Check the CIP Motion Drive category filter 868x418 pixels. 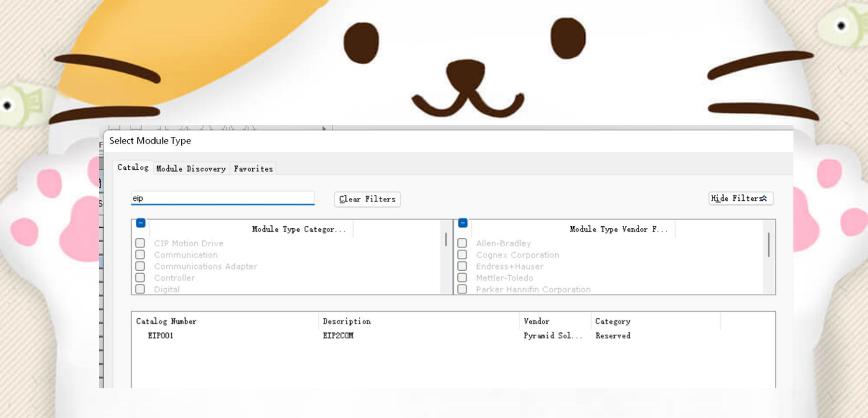click(x=140, y=243)
